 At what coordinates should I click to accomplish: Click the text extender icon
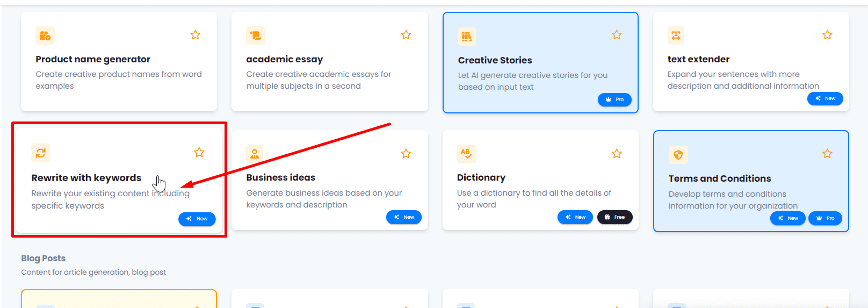click(x=676, y=35)
